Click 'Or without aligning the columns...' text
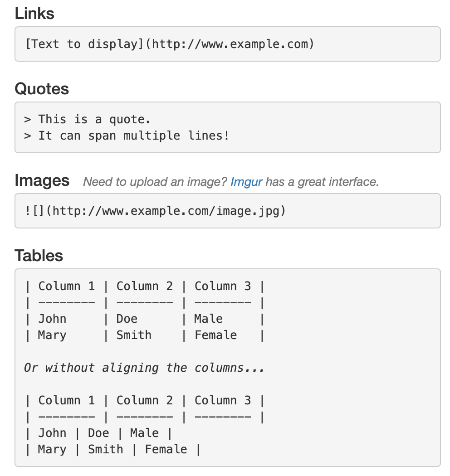The image size is (450, 476). coord(144,368)
